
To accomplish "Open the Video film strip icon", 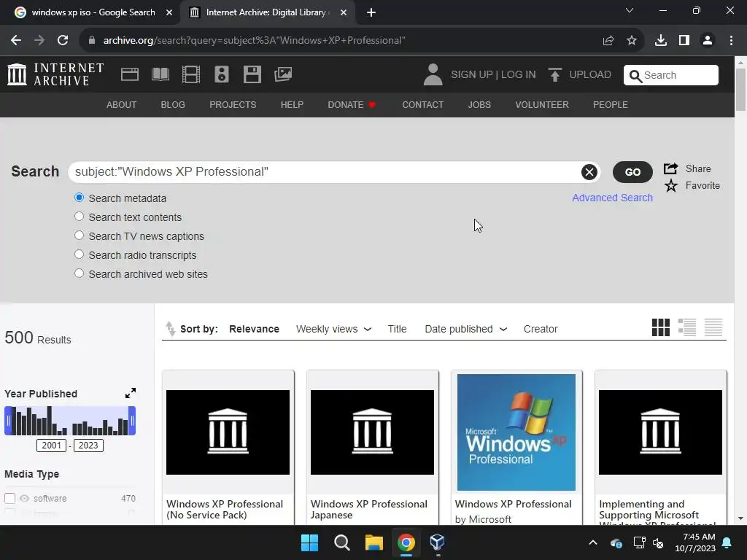I will click(191, 74).
